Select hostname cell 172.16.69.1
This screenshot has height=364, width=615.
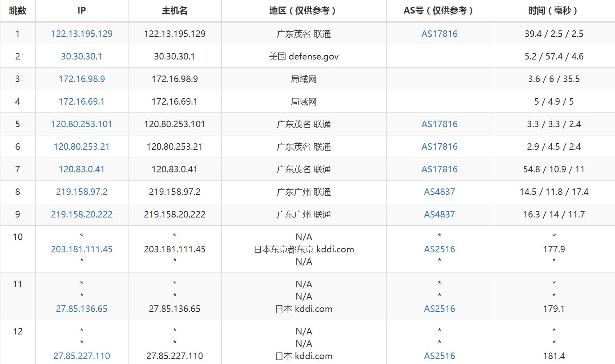click(x=174, y=101)
